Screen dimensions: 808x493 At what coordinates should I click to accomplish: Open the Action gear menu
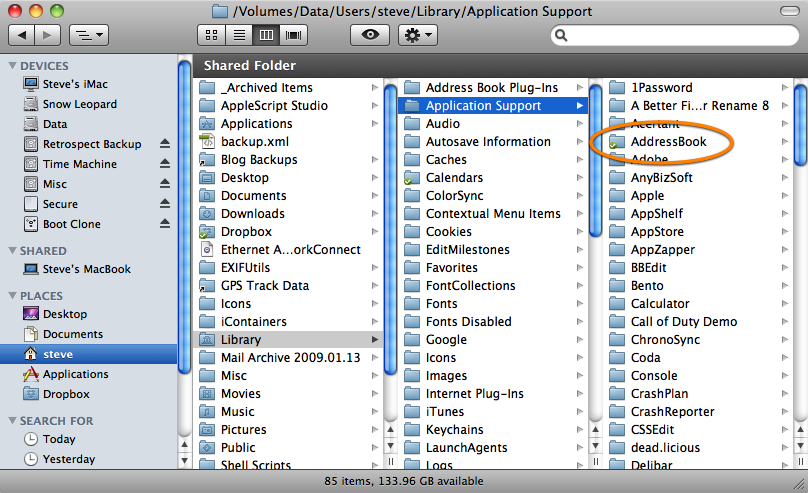pyautogui.click(x=418, y=35)
